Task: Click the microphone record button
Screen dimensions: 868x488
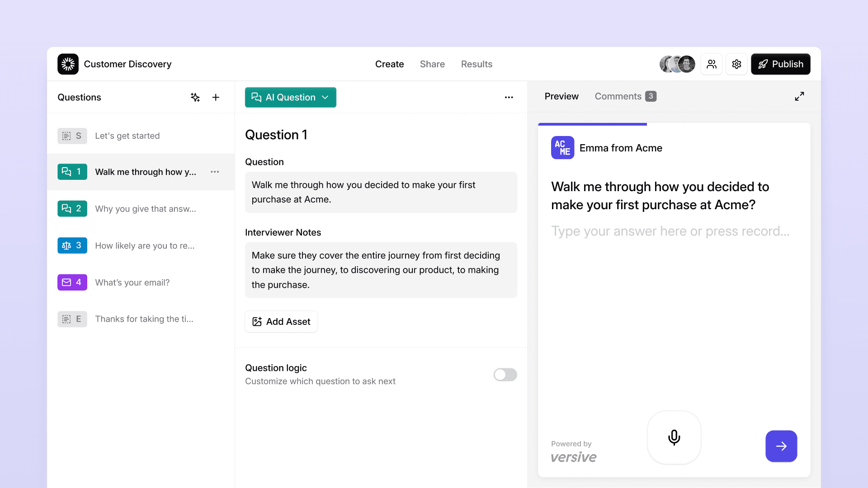Action: tap(674, 437)
